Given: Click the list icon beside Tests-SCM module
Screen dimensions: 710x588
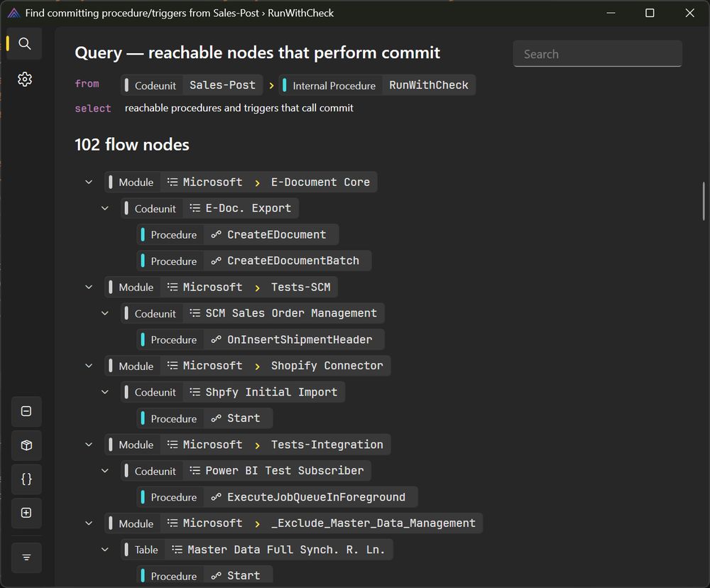Looking at the screenshot, I should coord(173,287).
